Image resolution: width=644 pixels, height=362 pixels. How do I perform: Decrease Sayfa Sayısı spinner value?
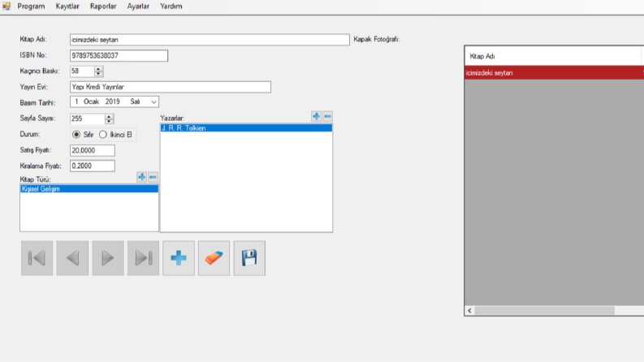(109, 122)
